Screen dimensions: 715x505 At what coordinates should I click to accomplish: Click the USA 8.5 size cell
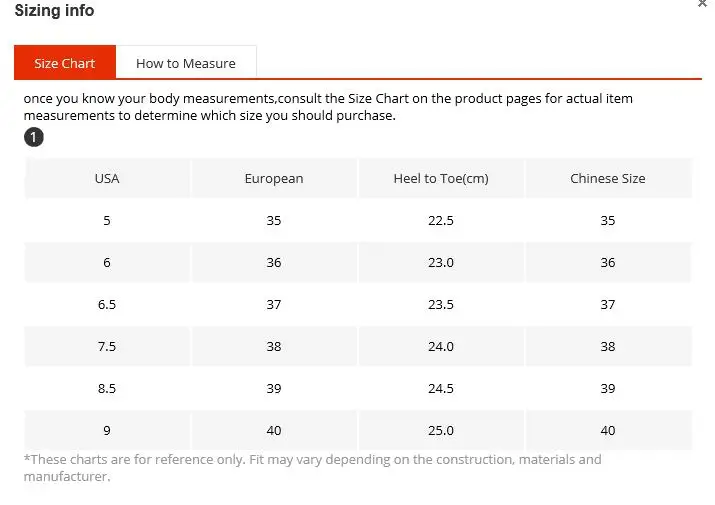coord(107,388)
